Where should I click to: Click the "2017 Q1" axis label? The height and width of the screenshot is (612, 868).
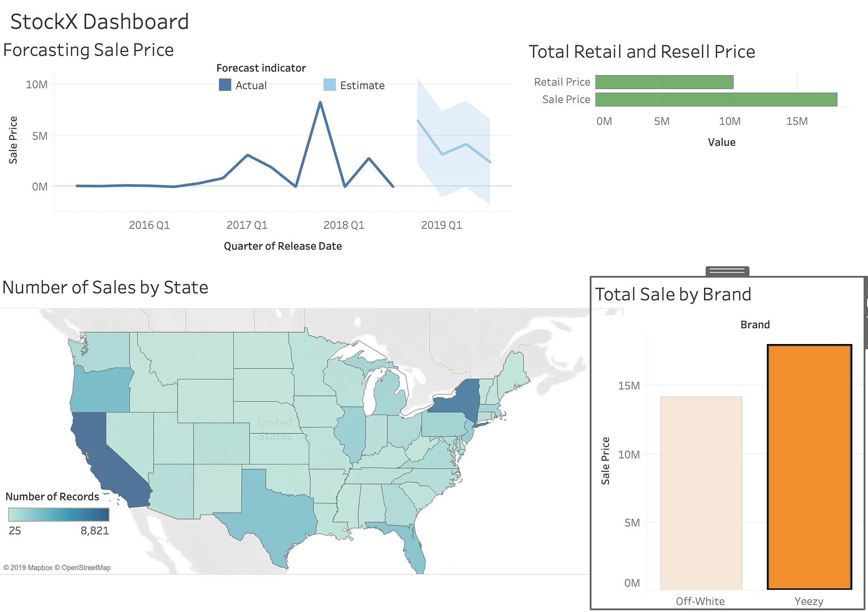point(247,225)
